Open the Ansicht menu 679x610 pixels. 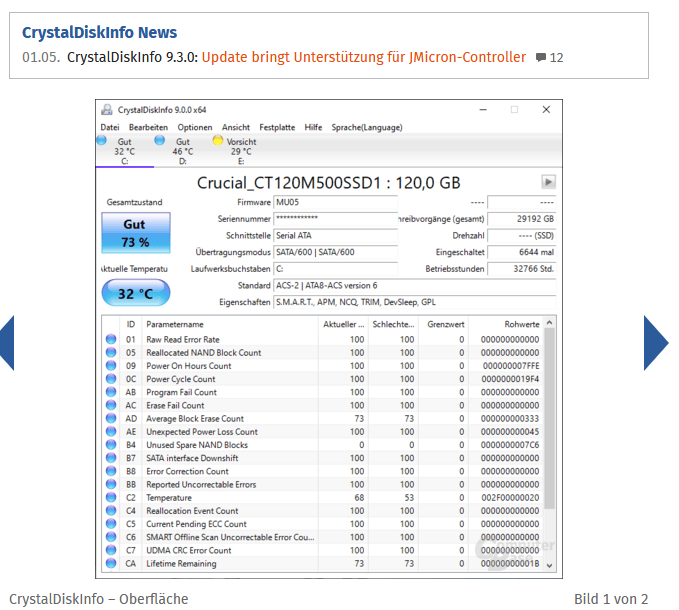236,127
